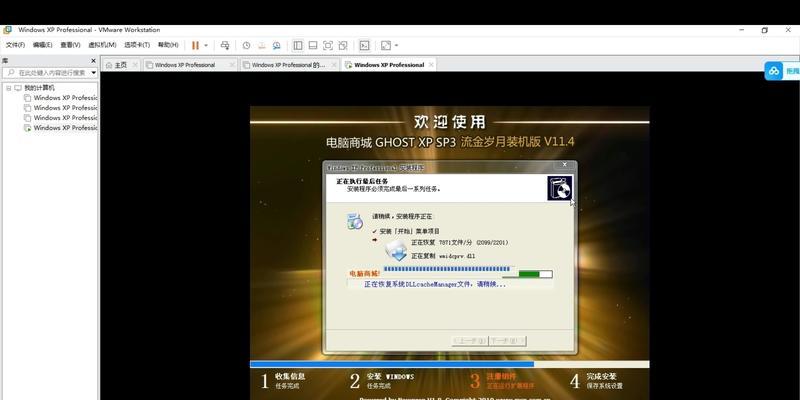The height and width of the screenshot is (400, 800).
Task: Open the 选项卡(T) menu
Action: pyautogui.click(x=137, y=45)
